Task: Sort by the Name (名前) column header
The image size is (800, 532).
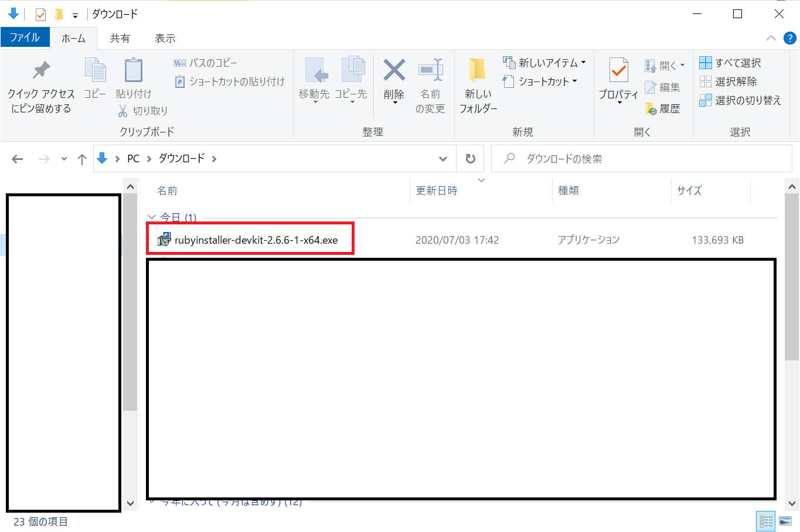Action: pyautogui.click(x=167, y=190)
